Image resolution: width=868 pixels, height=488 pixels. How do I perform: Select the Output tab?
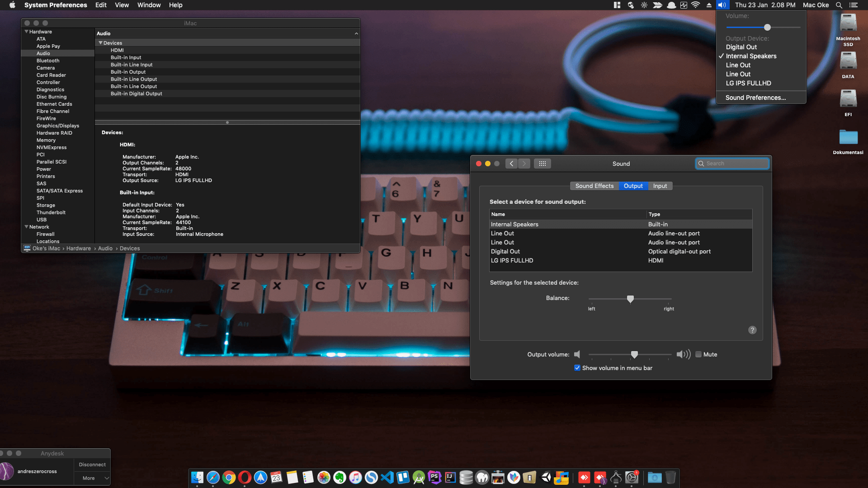[x=633, y=186]
